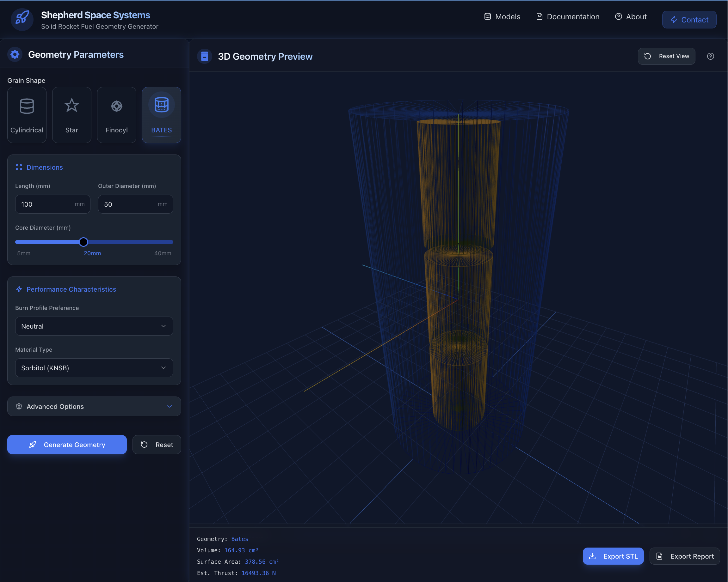728x582 pixels.
Task: Click the Generate Geometry button
Action: point(66,444)
